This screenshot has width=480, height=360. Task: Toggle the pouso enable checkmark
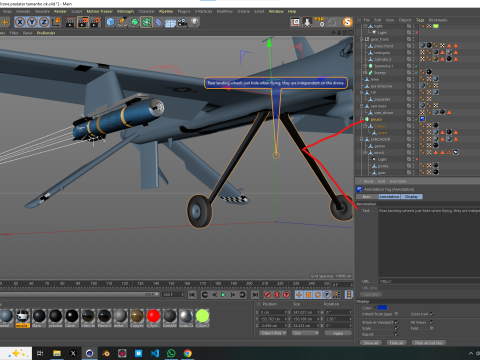point(416,119)
